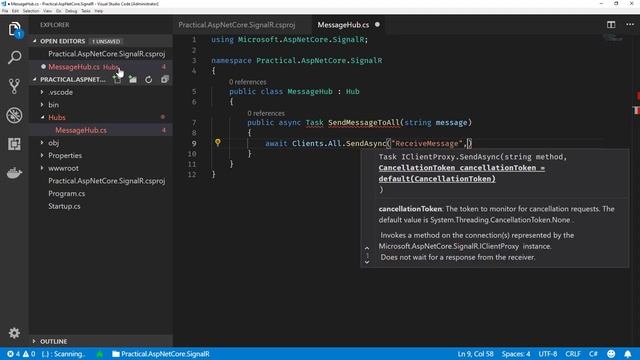Viewport: 640px width, 360px height.
Task: Open the Edit menu
Action: 16,11
